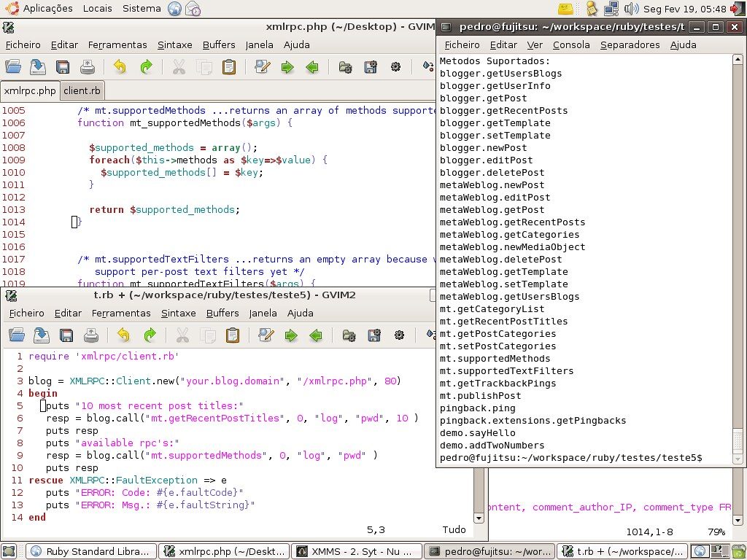Switch to the client.rb tab
The image size is (747, 560).
coord(82,90)
